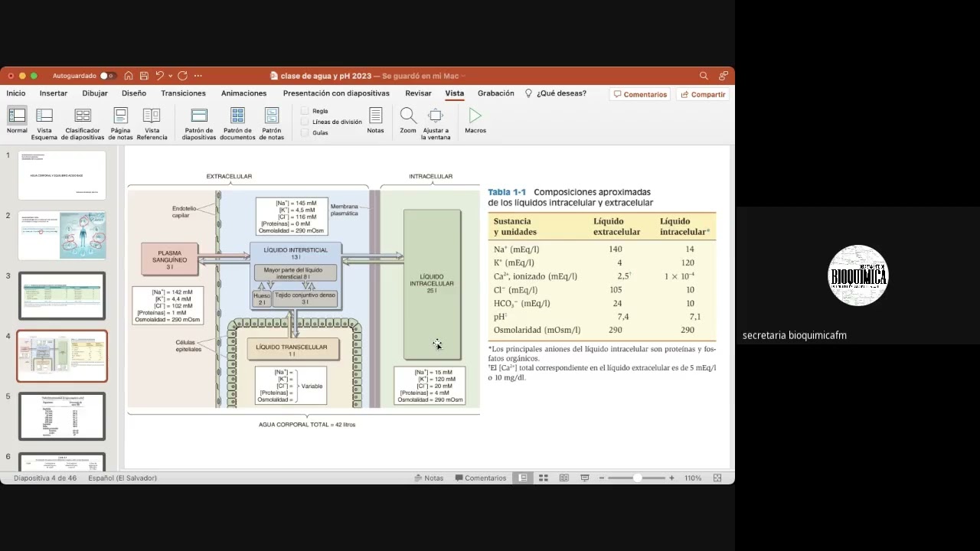Adjust the zoom slider handle
This screenshot has height=551, width=980.
[x=637, y=478]
